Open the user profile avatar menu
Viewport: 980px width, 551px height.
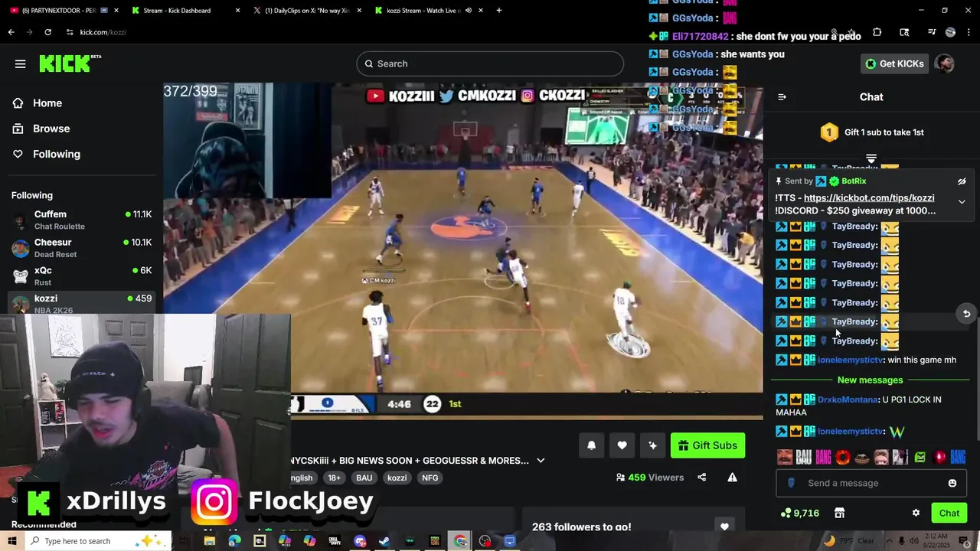pos(944,64)
